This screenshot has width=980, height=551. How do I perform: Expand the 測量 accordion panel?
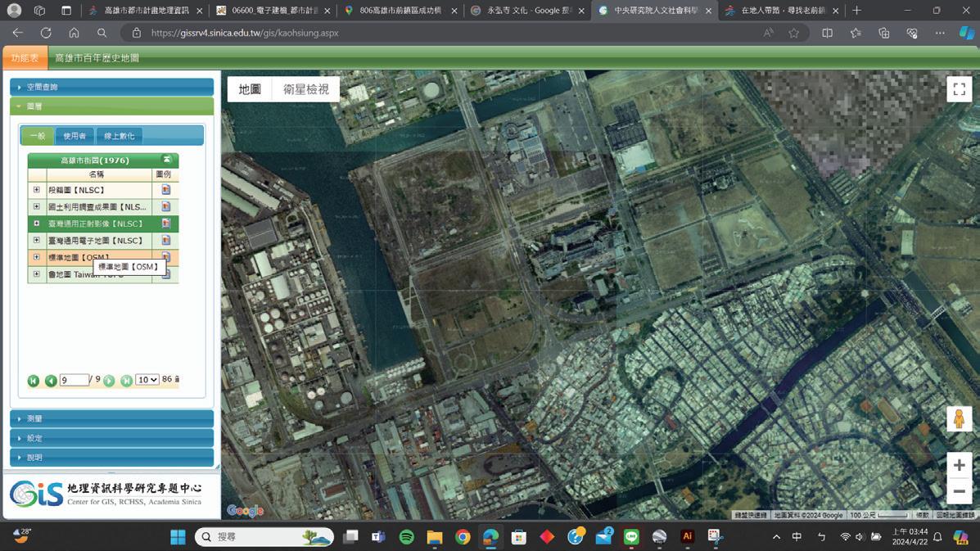[111, 418]
